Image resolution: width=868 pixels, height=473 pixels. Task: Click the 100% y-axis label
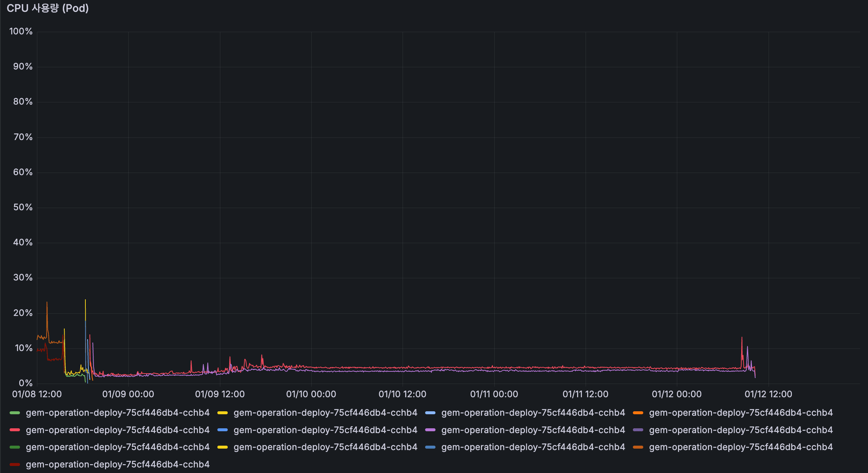(x=21, y=31)
